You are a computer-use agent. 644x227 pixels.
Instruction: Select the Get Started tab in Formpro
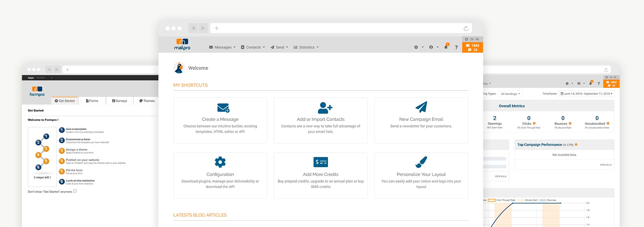[x=65, y=101]
